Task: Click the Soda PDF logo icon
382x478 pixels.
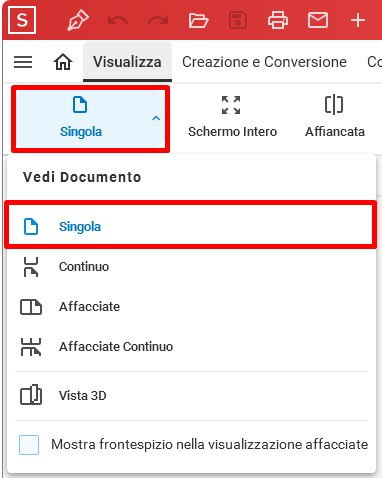Action: coord(22,20)
